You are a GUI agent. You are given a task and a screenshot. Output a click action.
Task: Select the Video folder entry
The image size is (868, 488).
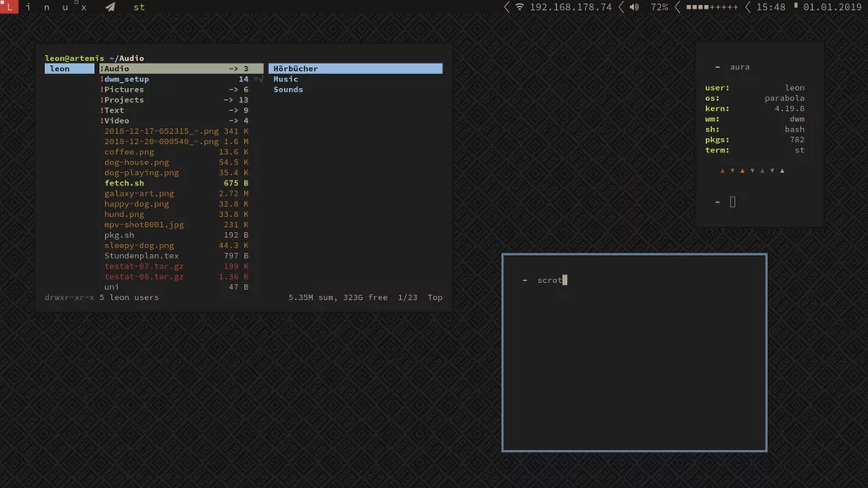pyautogui.click(x=116, y=121)
